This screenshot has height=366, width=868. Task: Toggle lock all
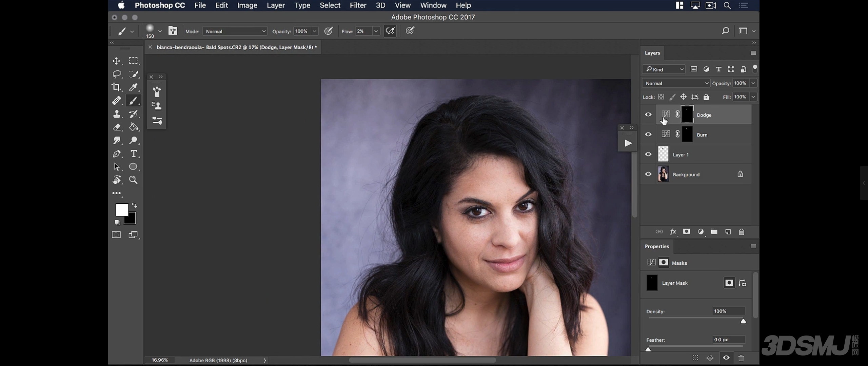(706, 97)
